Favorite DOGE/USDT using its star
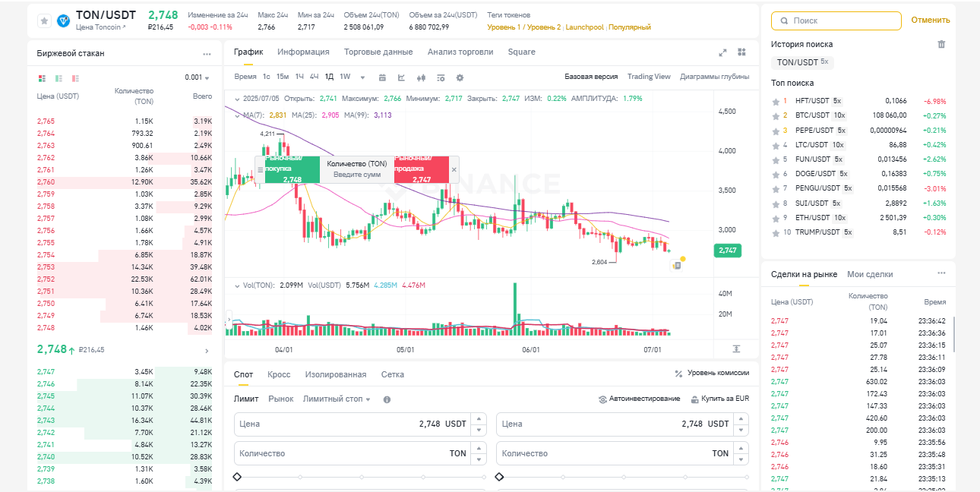Screen dimensions: 980x492 point(776,174)
